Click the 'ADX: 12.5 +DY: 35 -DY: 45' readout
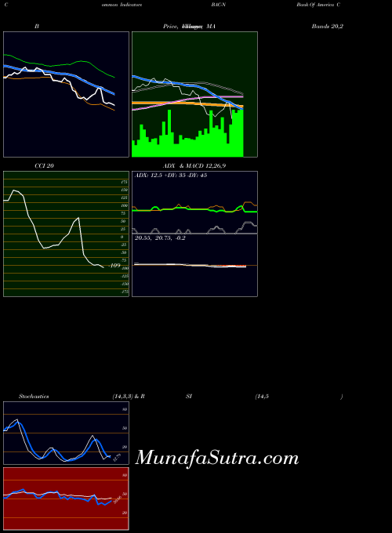 171,176
